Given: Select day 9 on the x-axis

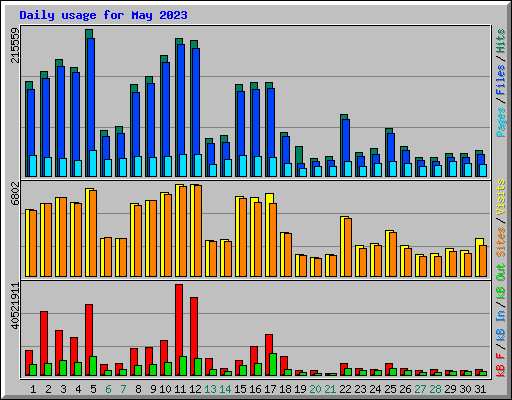Looking at the screenshot, I should click(153, 389).
